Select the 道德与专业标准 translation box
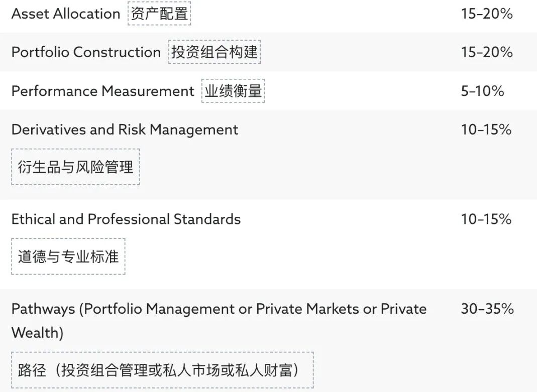537x392 pixels. point(68,256)
